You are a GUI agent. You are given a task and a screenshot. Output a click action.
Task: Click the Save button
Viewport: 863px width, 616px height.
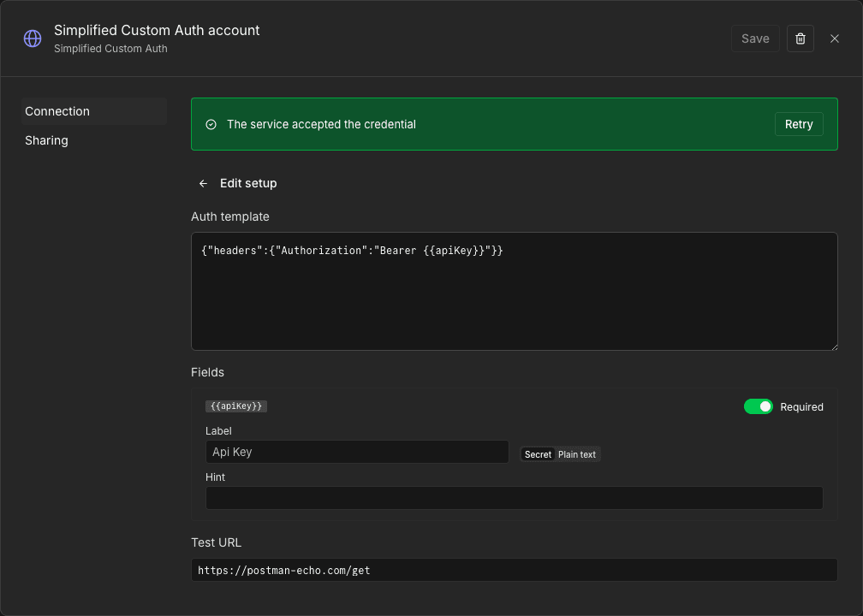coord(755,38)
